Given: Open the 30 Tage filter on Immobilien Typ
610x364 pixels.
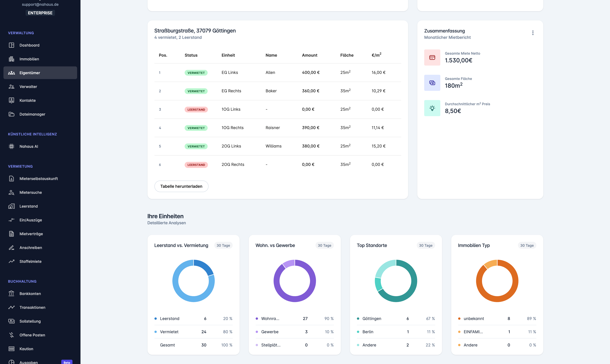Looking at the screenshot, I should (x=527, y=245).
